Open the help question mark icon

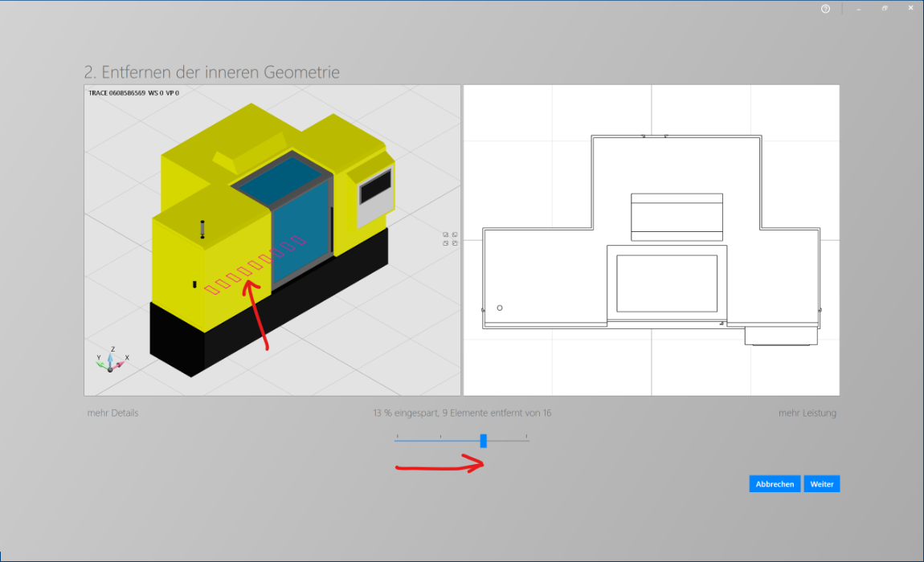tap(825, 9)
